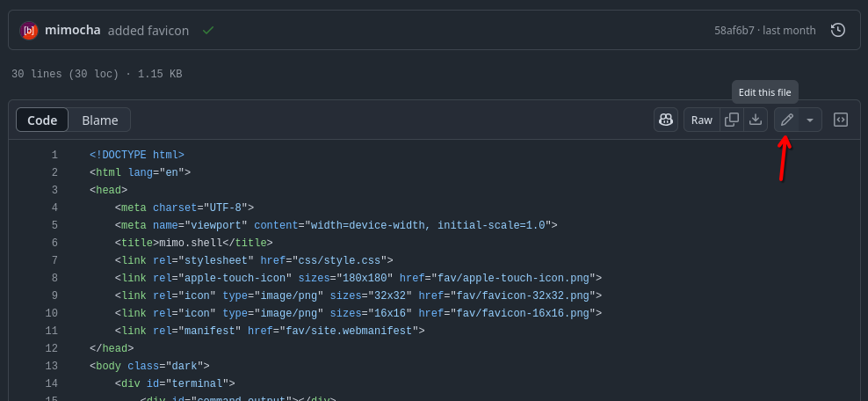The width and height of the screenshot is (868, 401).
Task: Click the opening <head> tag line
Action: click(109, 190)
